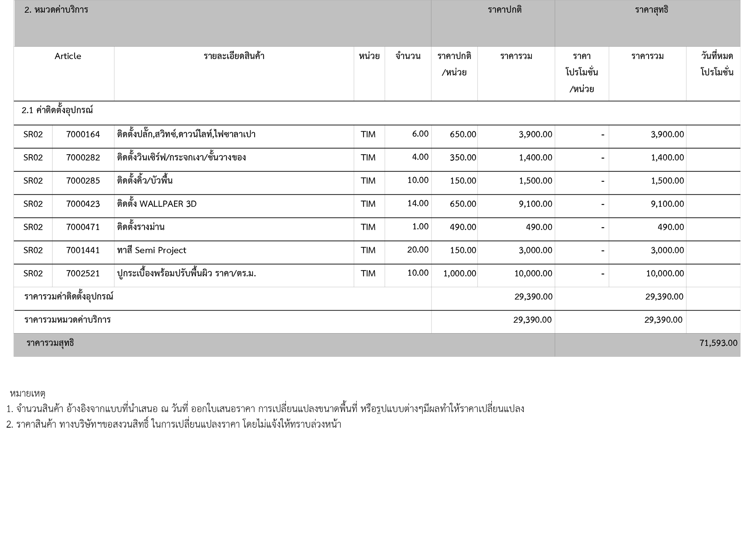Click the ราคาสุทธิ section header
Screen dimensions: 747x560
pos(651,10)
